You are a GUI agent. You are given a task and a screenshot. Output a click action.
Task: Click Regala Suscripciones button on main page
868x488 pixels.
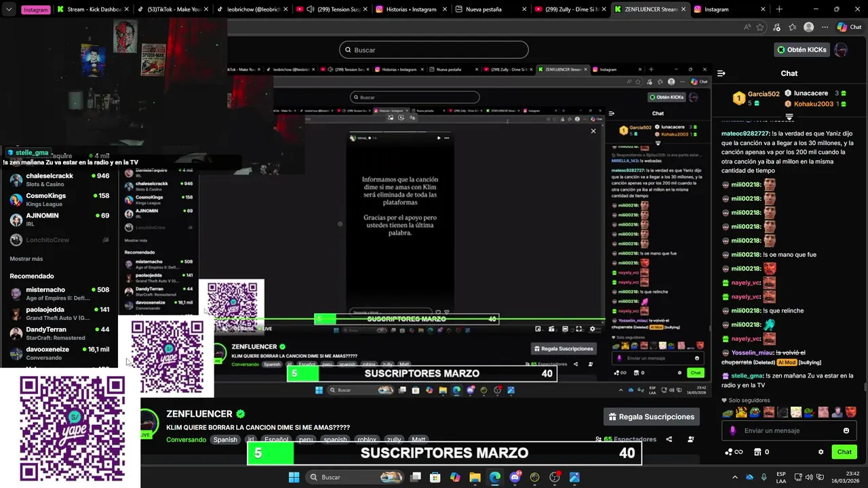point(651,417)
